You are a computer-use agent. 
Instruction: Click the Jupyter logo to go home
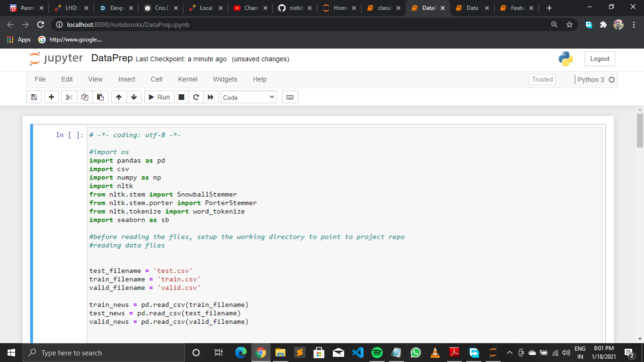point(56,58)
